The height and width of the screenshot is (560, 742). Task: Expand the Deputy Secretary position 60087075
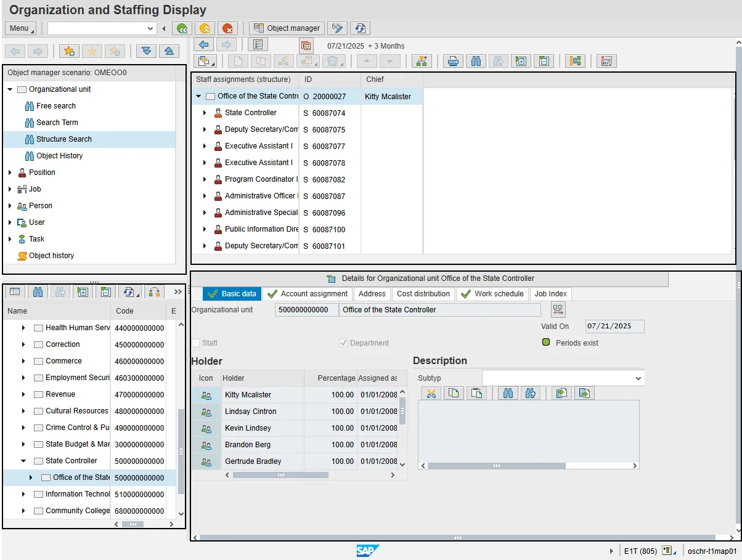[x=205, y=129]
